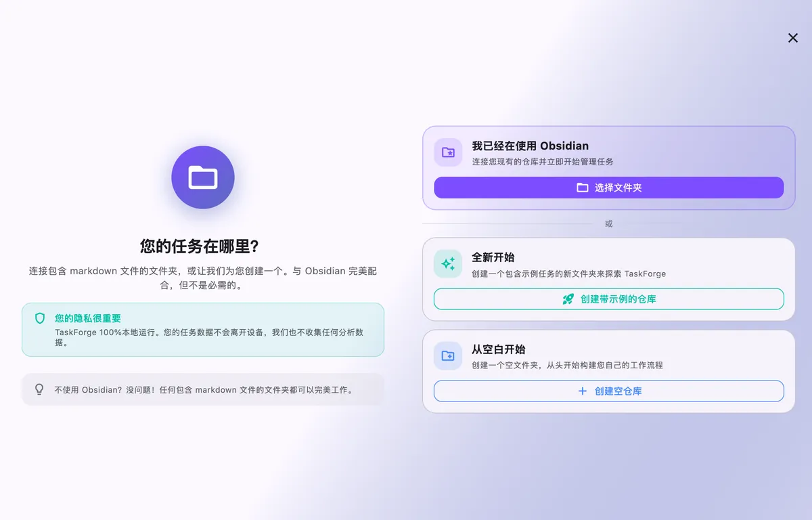Click the 创建带示例的仓库 button
This screenshot has width=812, height=520.
pyautogui.click(x=608, y=299)
